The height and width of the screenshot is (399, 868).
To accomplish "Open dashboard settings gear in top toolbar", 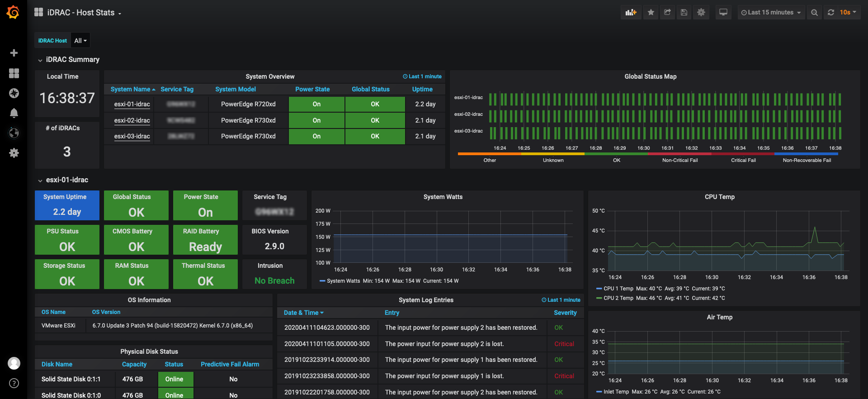I will [x=701, y=13].
